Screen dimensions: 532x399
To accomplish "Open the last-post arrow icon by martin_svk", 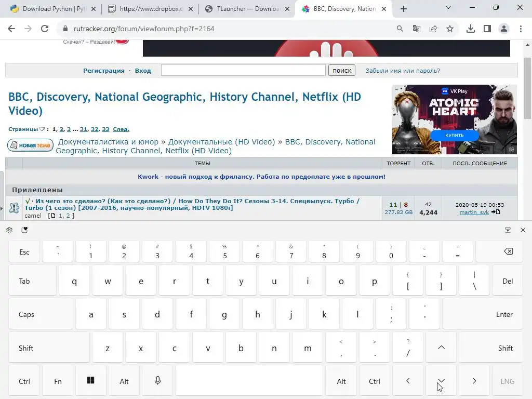I will [496, 212].
